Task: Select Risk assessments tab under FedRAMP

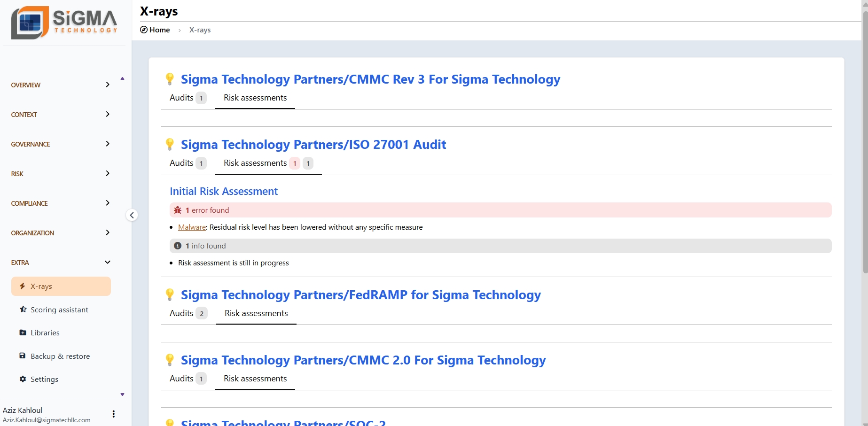Action: point(256,313)
